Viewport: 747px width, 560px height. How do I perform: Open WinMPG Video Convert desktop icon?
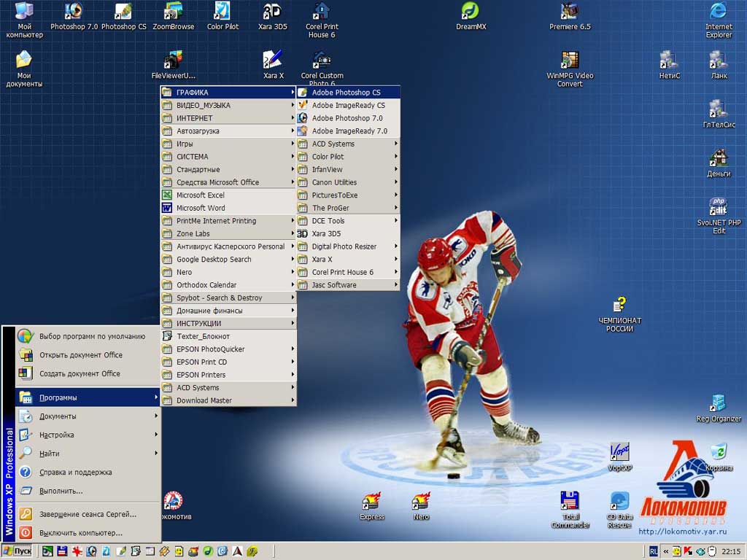[x=570, y=69]
